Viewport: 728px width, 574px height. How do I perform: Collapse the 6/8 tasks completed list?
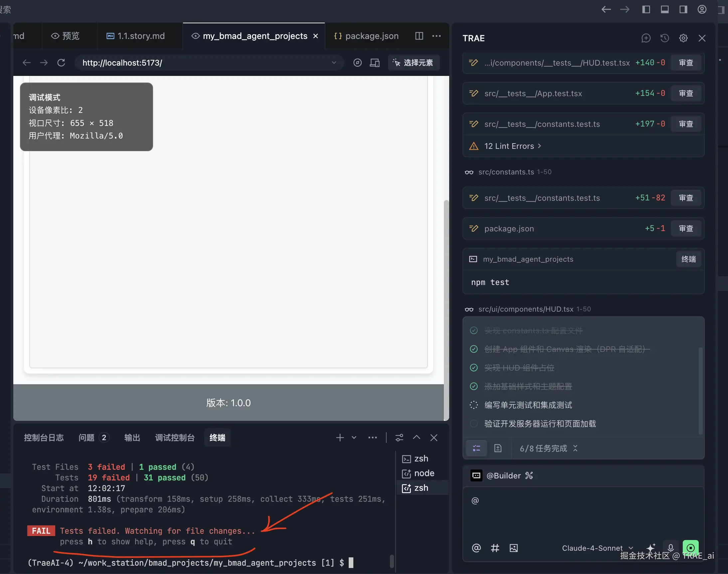[575, 448]
